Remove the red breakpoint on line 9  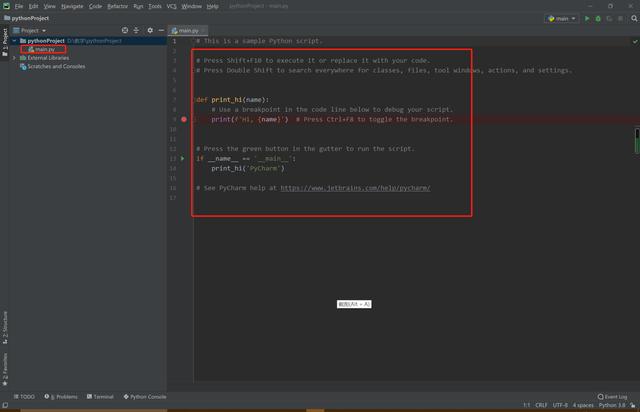pyautogui.click(x=184, y=119)
